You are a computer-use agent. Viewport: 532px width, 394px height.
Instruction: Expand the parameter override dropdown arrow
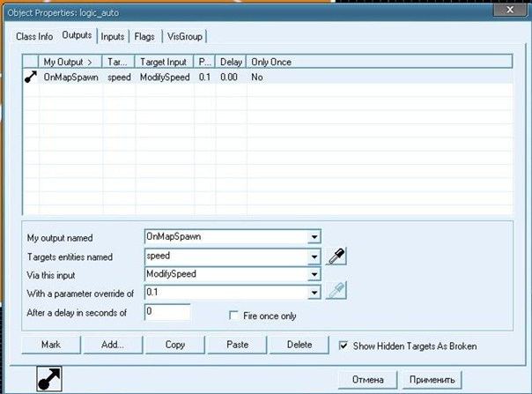click(x=314, y=293)
